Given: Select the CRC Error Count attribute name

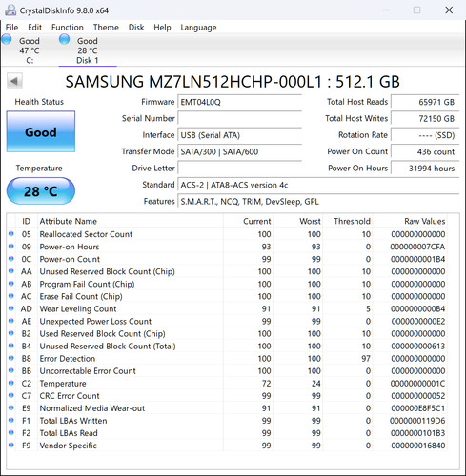Looking at the screenshot, I should tap(70, 396).
